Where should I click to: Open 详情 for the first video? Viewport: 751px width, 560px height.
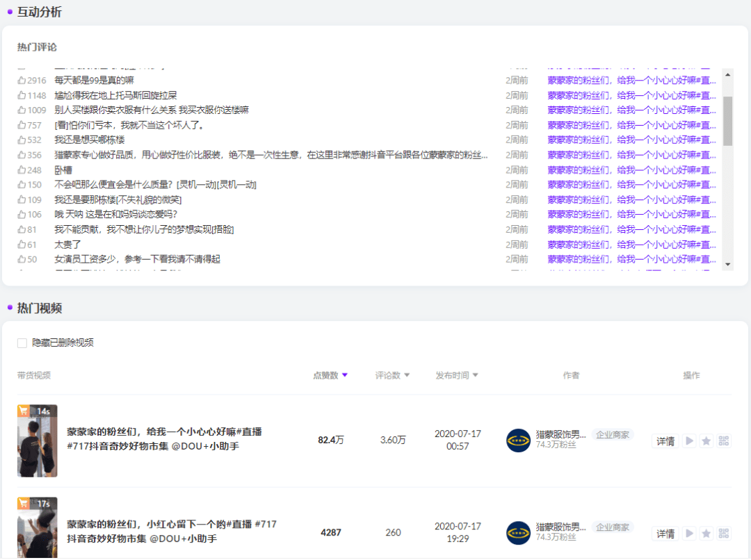(665, 441)
